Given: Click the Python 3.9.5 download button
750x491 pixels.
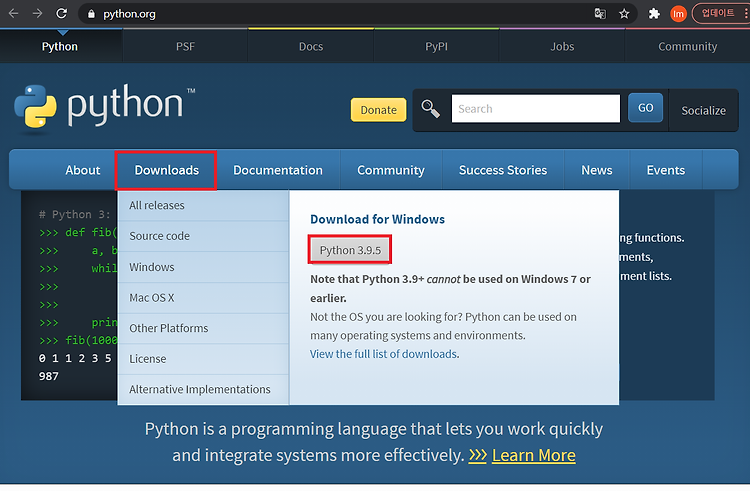Looking at the screenshot, I should pos(350,250).
